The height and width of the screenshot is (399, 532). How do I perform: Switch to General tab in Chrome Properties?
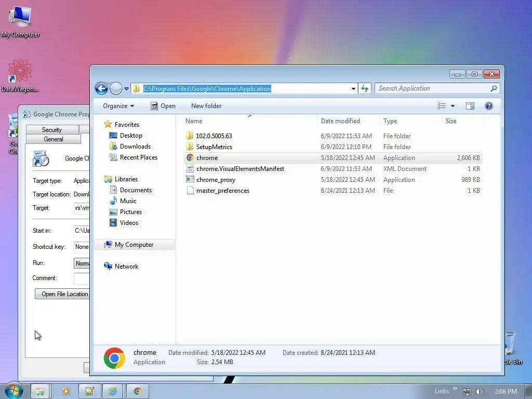point(54,139)
